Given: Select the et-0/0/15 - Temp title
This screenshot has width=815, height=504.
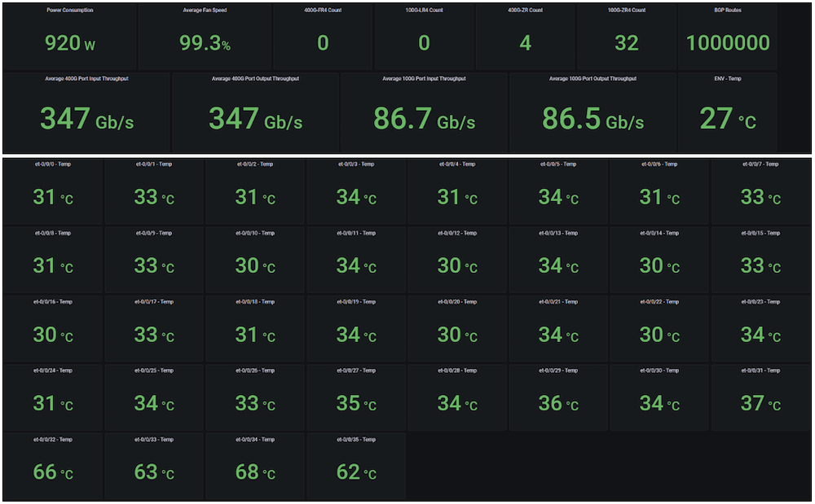Looking at the screenshot, I should click(760, 233).
